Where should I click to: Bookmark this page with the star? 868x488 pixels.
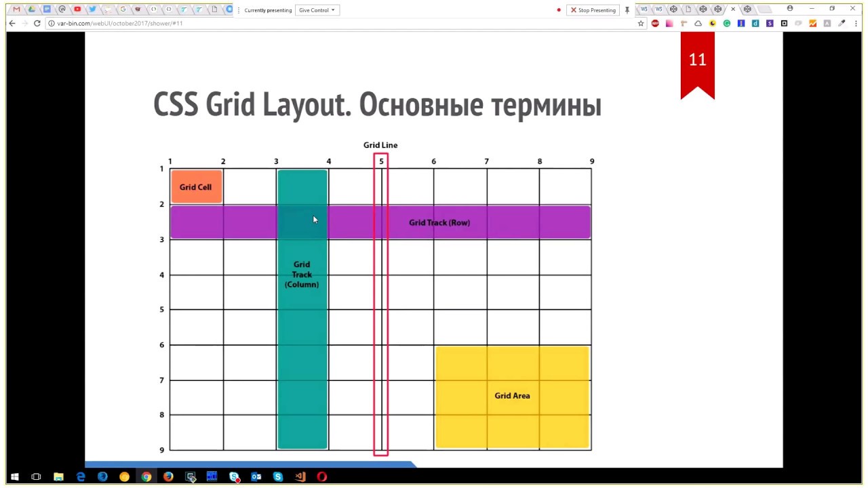640,23
